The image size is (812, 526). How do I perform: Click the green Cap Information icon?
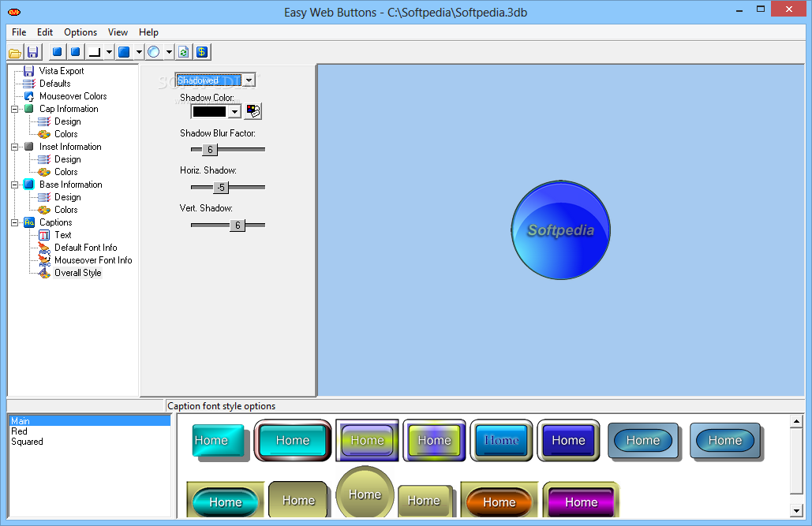(x=29, y=109)
